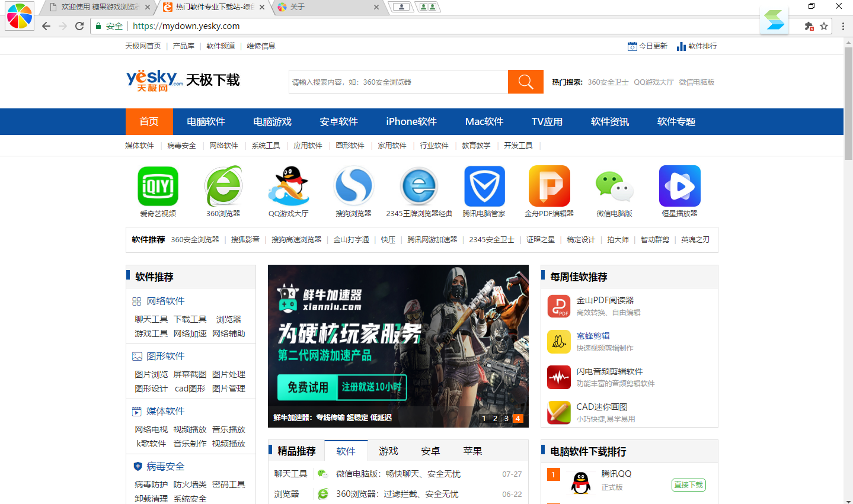The width and height of the screenshot is (853, 504).
Task: Click the green floating sidebar logo icon
Action: click(x=774, y=20)
